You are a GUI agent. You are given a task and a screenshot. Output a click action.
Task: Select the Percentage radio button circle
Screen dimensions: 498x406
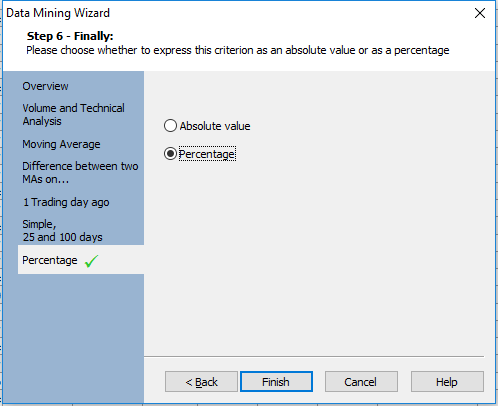[x=170, y=154]
